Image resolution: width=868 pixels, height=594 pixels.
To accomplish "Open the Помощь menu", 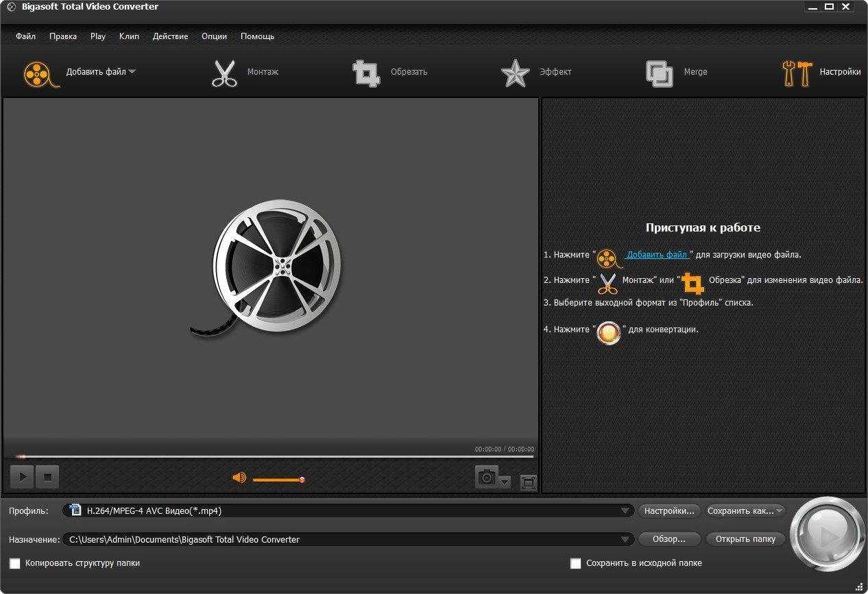I will pos(257,36).
